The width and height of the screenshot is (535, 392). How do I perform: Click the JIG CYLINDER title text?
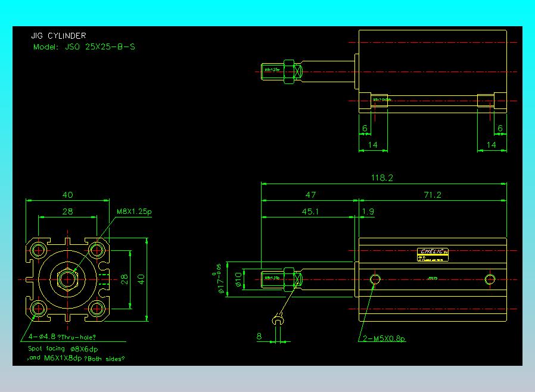[x=58, y=36]
